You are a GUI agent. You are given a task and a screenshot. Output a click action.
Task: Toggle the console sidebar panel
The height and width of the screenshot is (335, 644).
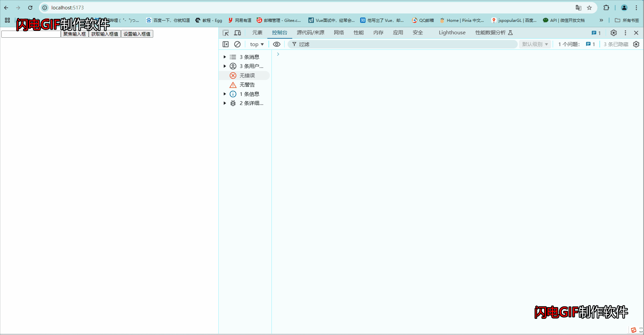[225, 44]
